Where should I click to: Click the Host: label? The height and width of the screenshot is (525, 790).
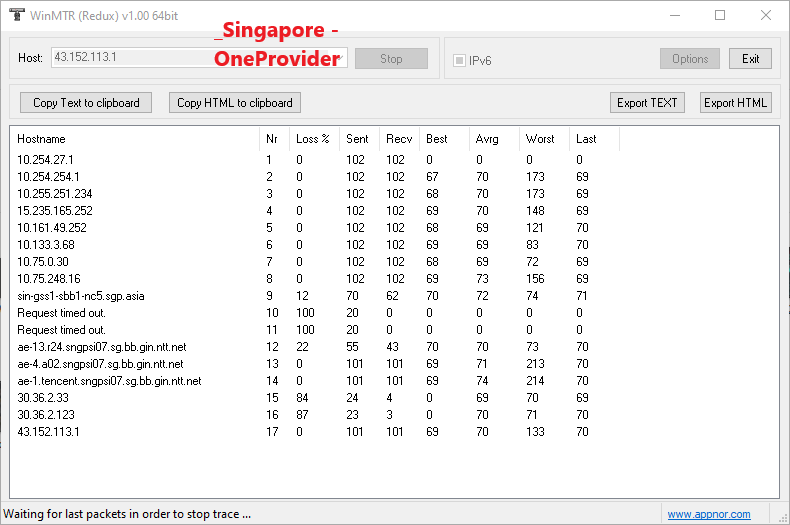30,58
